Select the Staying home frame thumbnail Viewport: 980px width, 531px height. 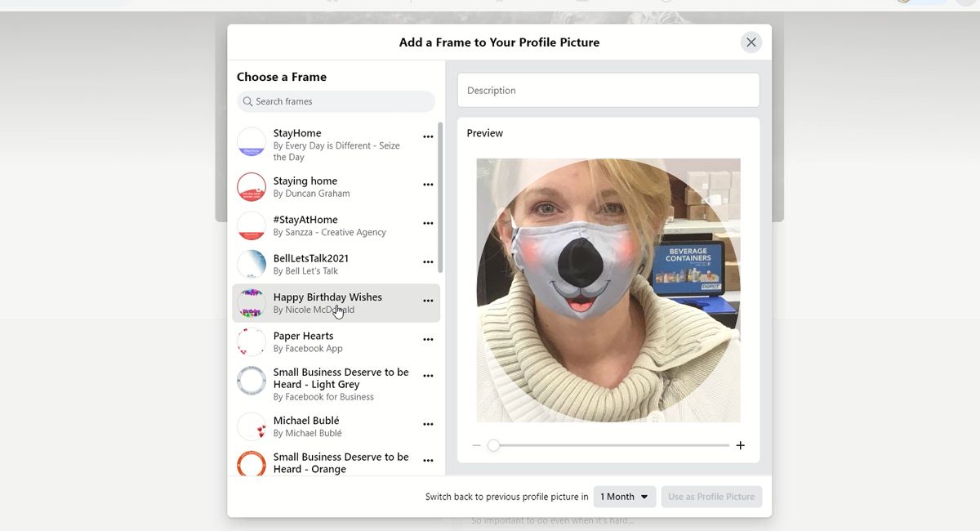(x=252, y=187)
